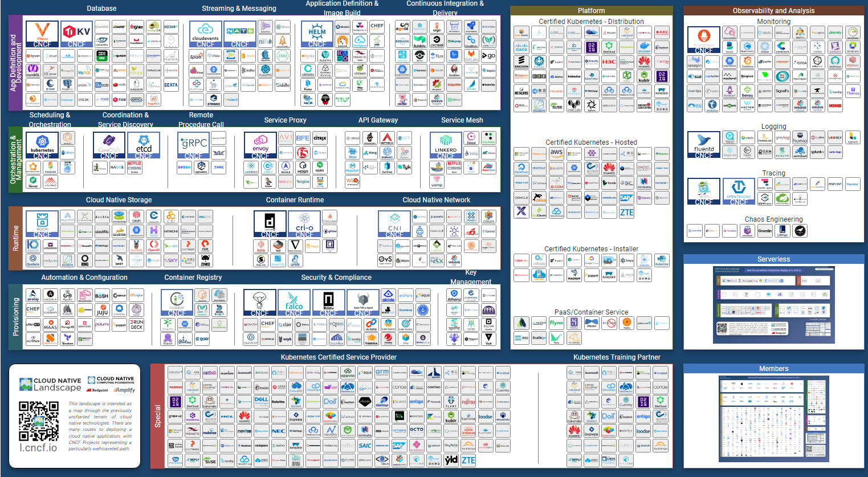Select the Chaos Engineering heading

tap(773, 219)
